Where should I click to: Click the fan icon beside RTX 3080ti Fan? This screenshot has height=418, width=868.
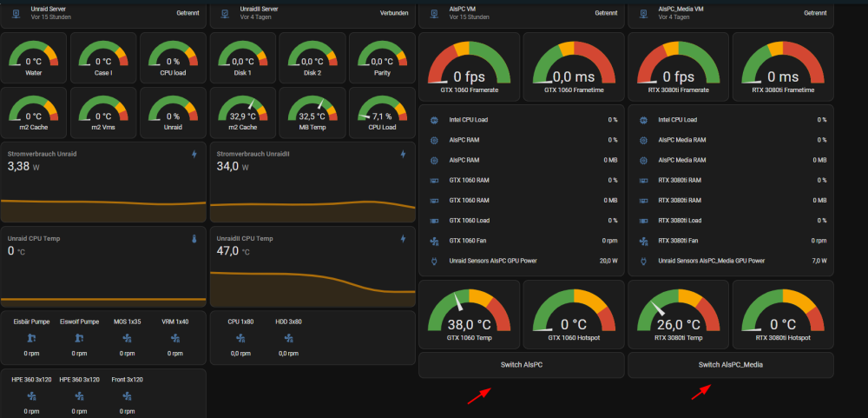click(x=643, y=241)
